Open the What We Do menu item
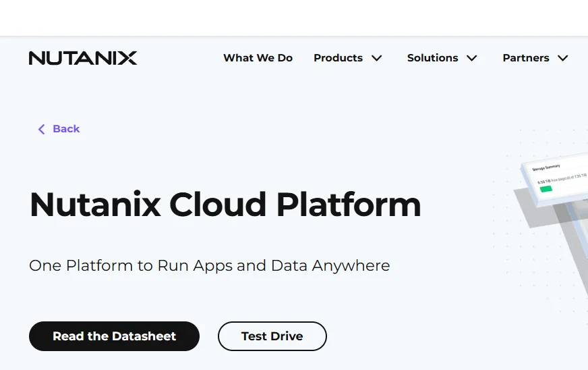 click(258, 58)
